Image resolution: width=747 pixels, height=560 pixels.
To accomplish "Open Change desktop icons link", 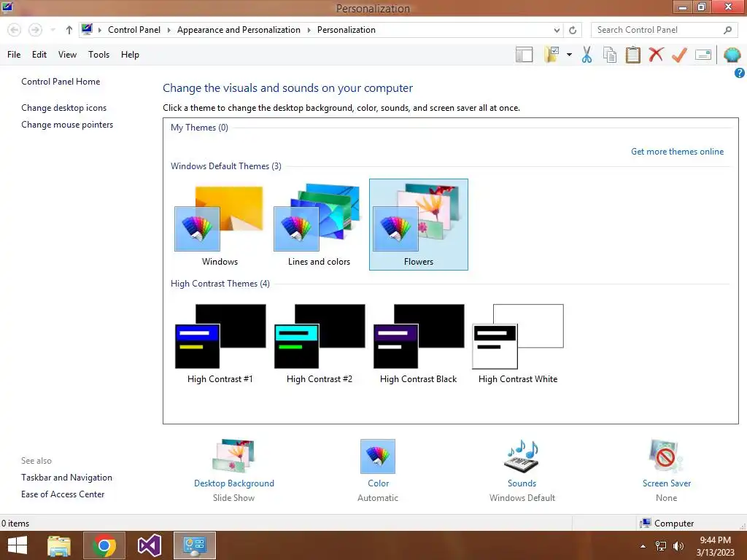I will pyautogui.click(x=64, y=108).
